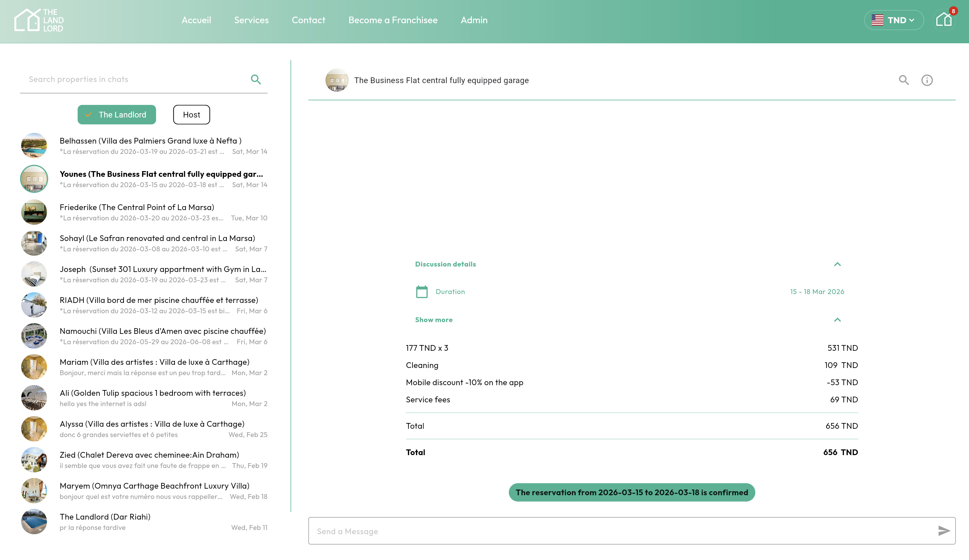969x560 pixels.
Task: Toggle The Landlord filter
Action: click(116, 115)
